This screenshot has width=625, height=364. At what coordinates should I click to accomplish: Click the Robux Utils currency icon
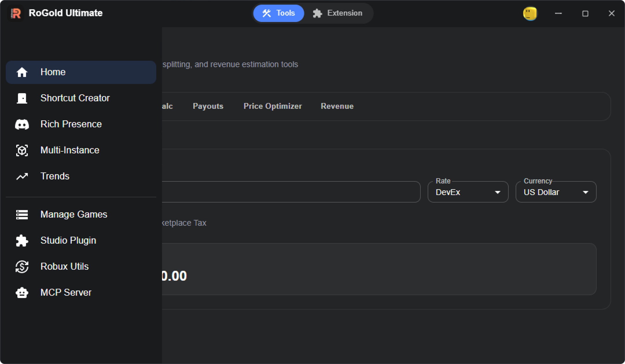[22, 267]
